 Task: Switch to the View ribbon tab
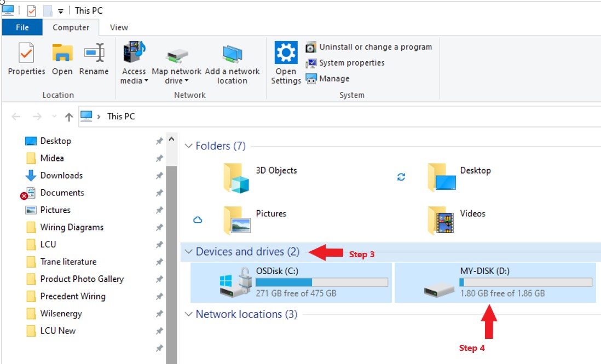click(119, 27)
